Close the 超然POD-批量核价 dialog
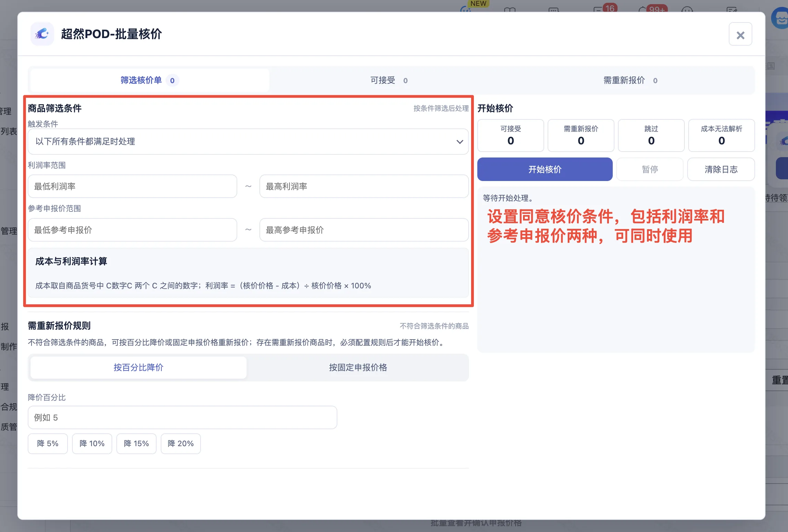Viewport: 788px width, 532px height. [740, 34]
